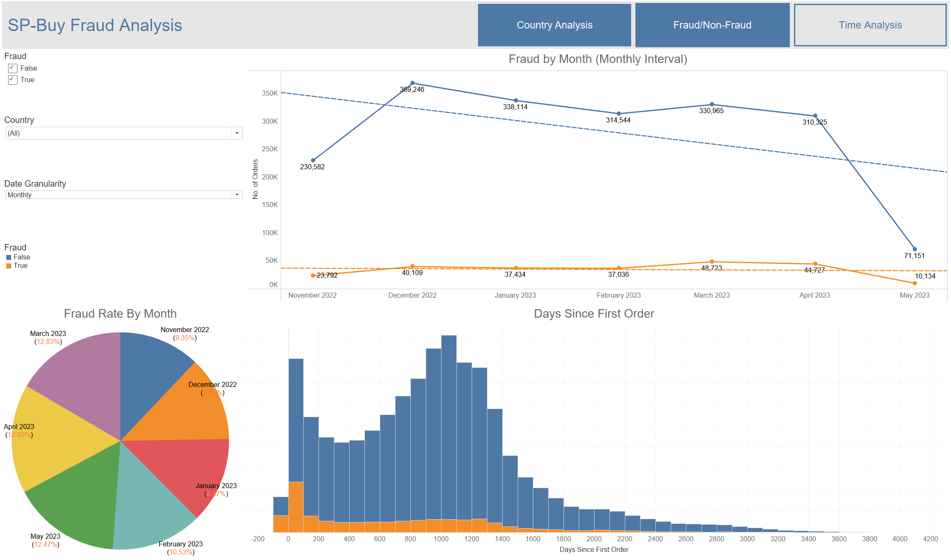Viewport: 951px width, 560px height.
Task: Uncheck the True fraud checkbox
Action: [x=13, y=80]
